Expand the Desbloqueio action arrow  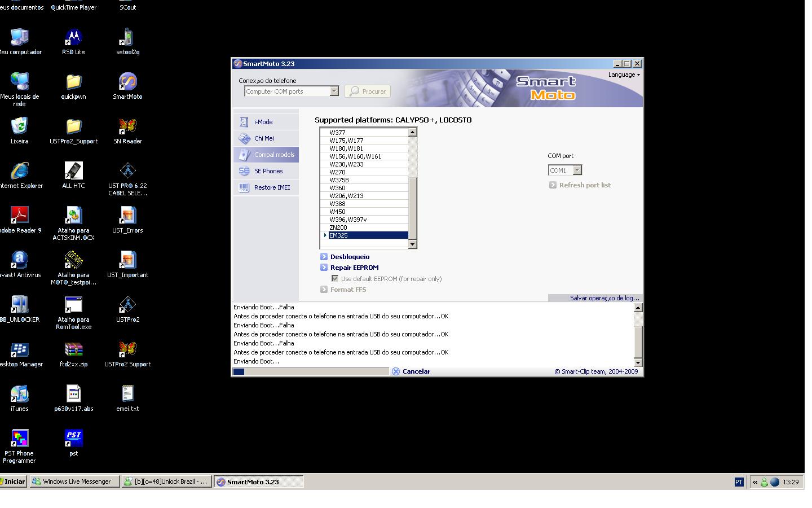tap(324, 257)
